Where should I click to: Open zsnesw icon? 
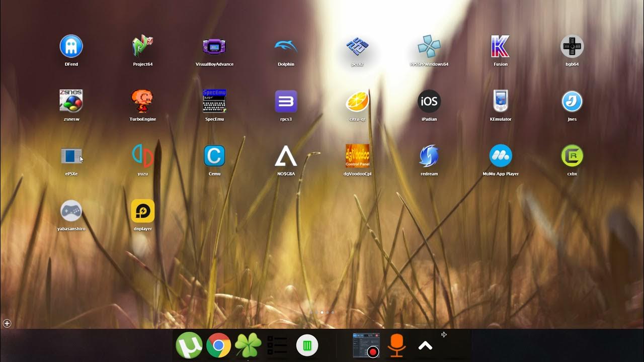coord(71,101)
